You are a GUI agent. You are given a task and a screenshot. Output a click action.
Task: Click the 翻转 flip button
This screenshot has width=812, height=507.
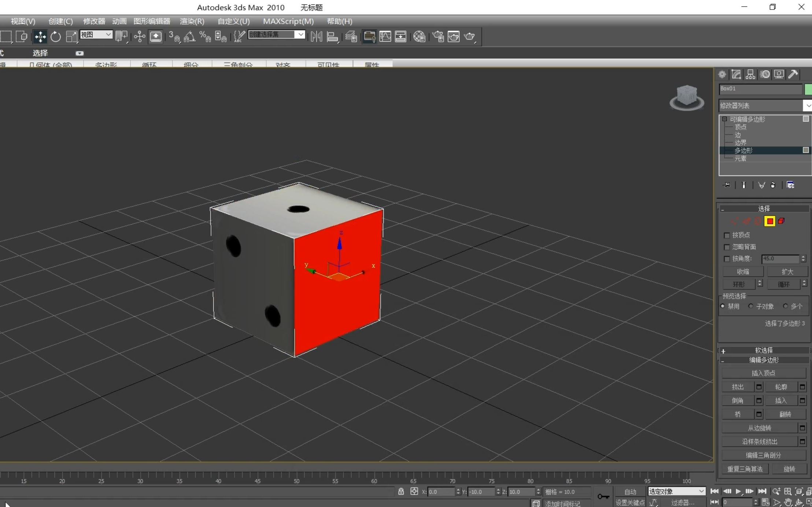[785, 414]
